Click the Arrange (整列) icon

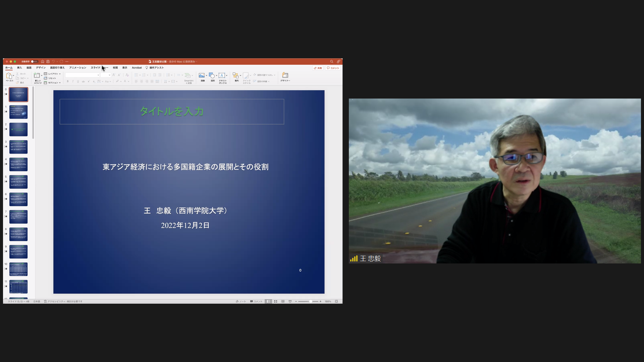coord(235,75)
